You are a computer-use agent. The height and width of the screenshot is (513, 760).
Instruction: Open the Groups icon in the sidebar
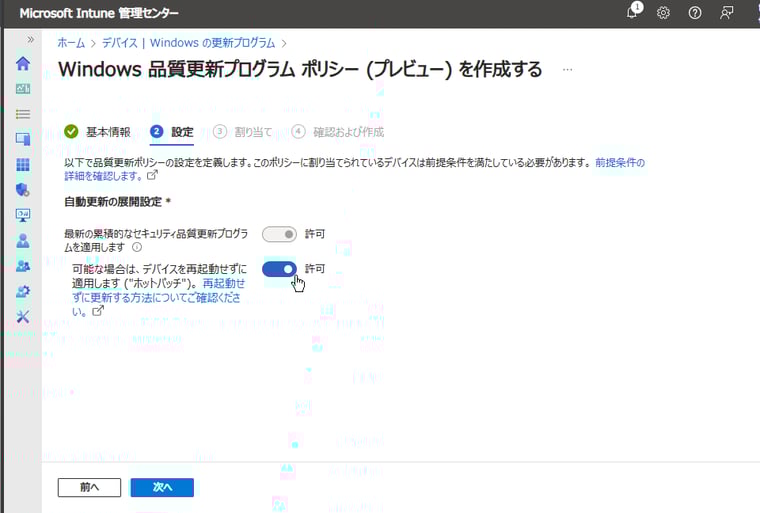click(x=23, y=266)
